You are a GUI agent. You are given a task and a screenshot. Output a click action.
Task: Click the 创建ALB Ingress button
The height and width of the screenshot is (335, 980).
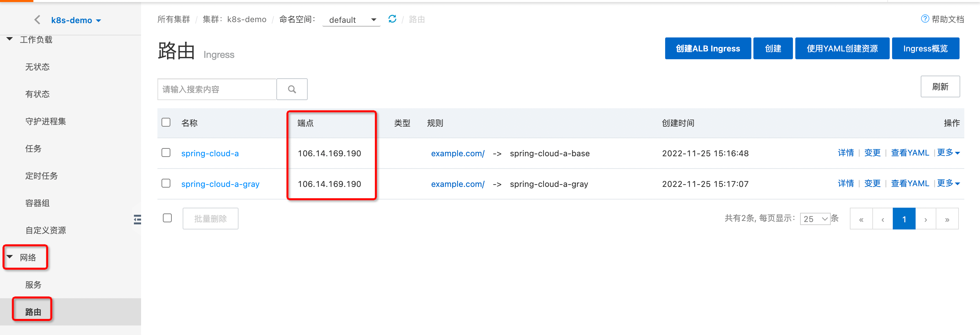pyautogui.click(x=708, y=48)
